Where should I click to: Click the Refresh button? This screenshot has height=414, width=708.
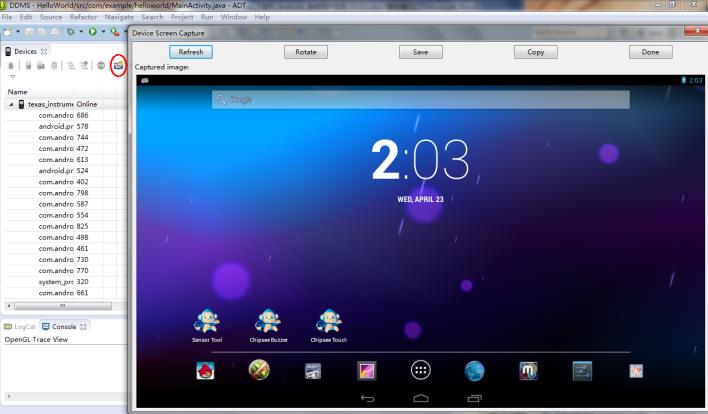coord(191,52)
